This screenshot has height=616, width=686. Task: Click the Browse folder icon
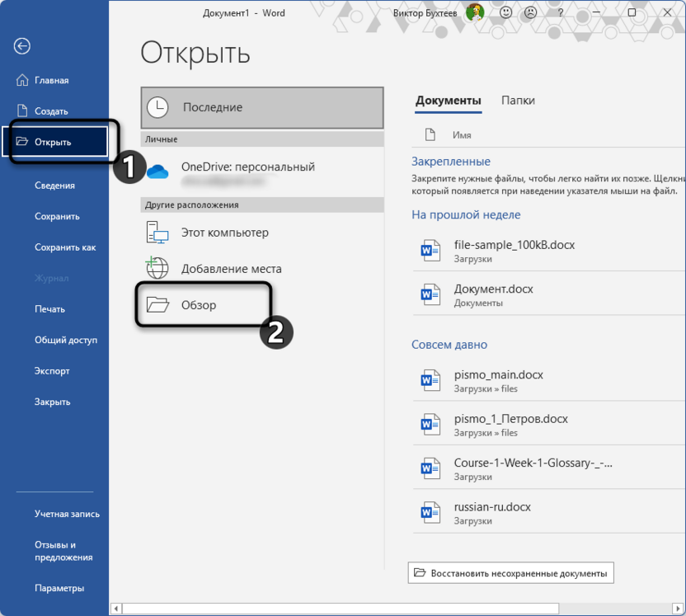pos(157,304)
